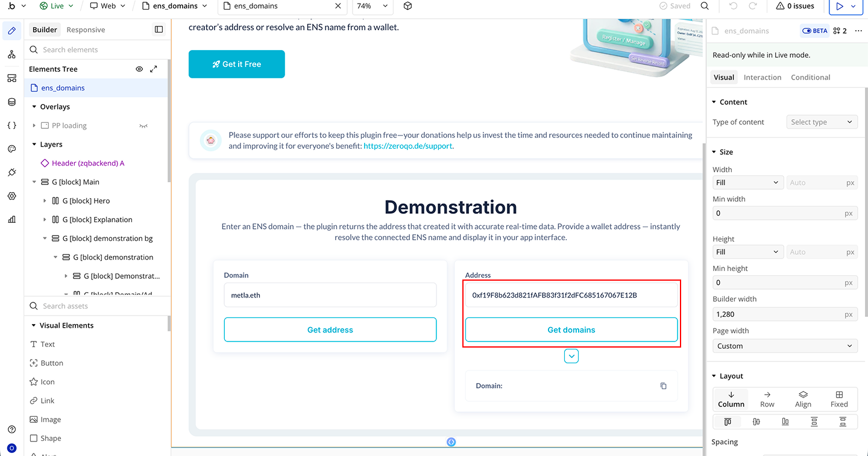
Task: Open the Type of content dropdown
Action: pyautogui.click(x=822, y=122)
